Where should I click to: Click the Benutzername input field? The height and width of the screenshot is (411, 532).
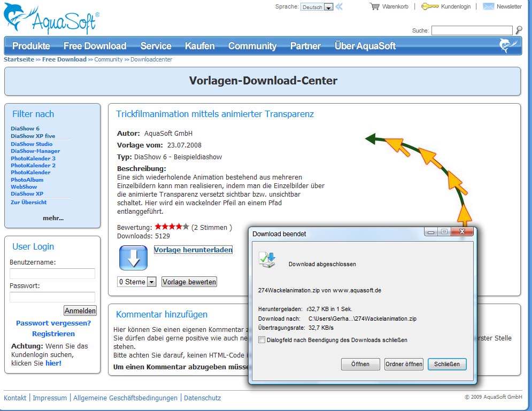pyautogui.click(x=52, y=274)
